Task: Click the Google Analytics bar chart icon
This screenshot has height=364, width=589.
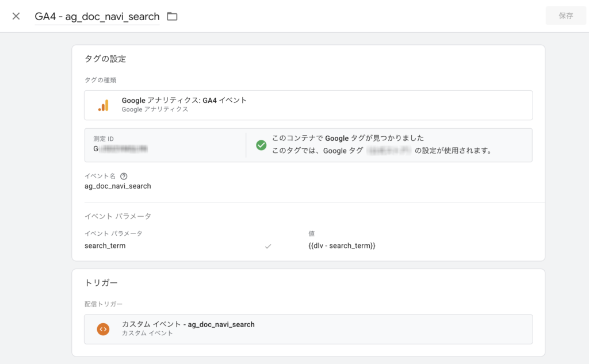Action: coord(103,105)
